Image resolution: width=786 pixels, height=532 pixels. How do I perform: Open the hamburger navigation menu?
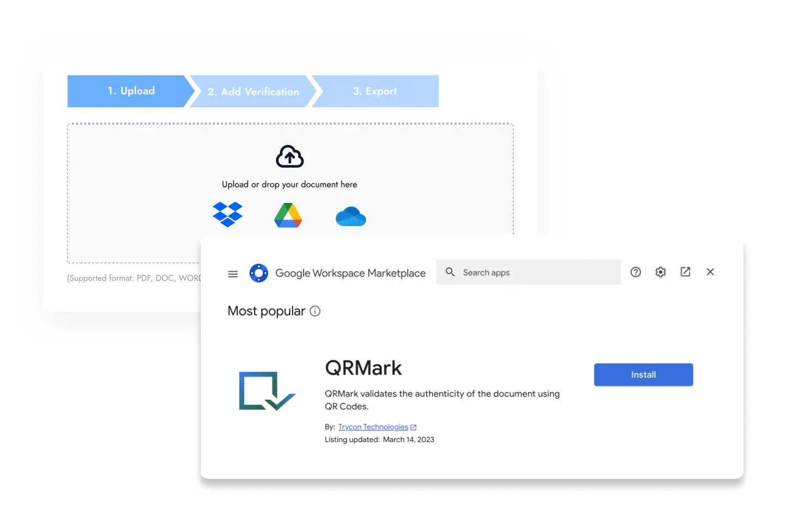233,273
